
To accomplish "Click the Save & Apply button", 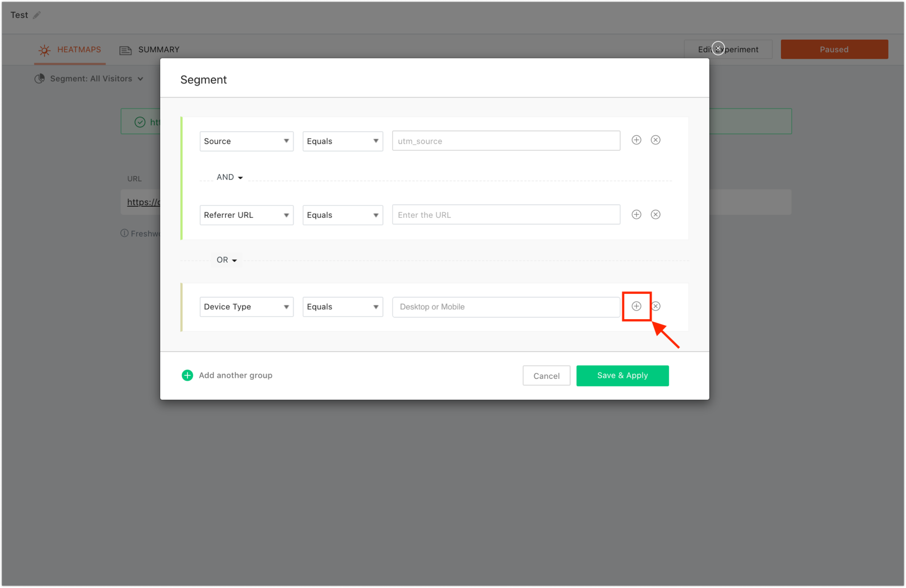I will pos(622,376).
